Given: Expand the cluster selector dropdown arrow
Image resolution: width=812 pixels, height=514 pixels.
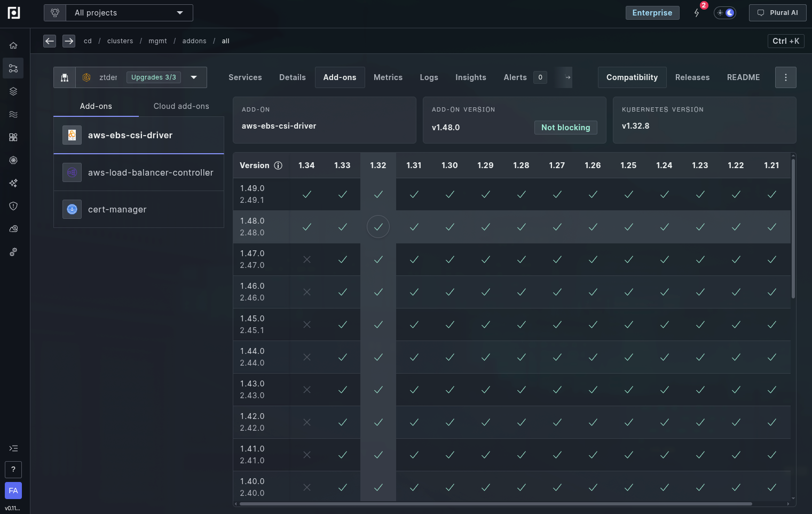Looking at the screenshot, I should (194, 77).
